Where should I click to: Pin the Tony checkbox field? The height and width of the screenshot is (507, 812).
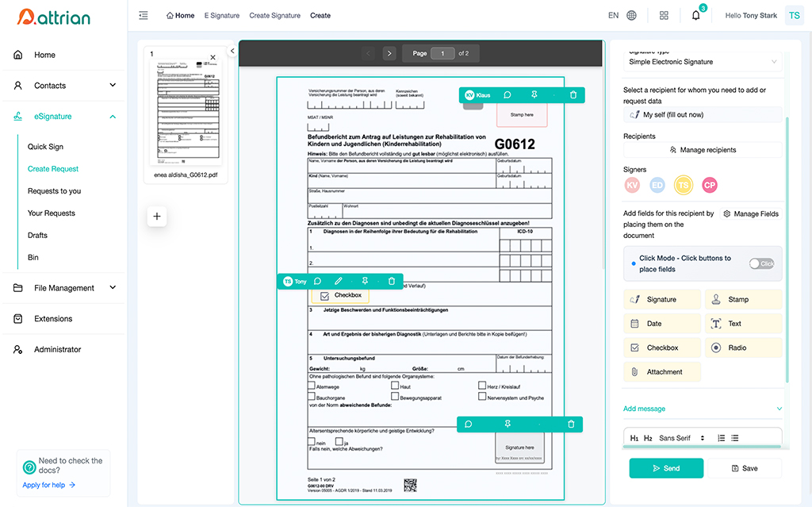click(x=365, y=281)
